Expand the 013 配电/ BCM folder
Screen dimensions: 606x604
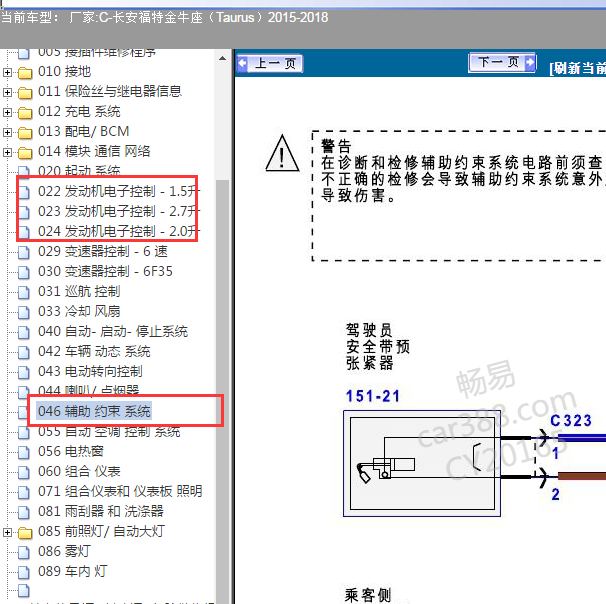tap(7, 133)
